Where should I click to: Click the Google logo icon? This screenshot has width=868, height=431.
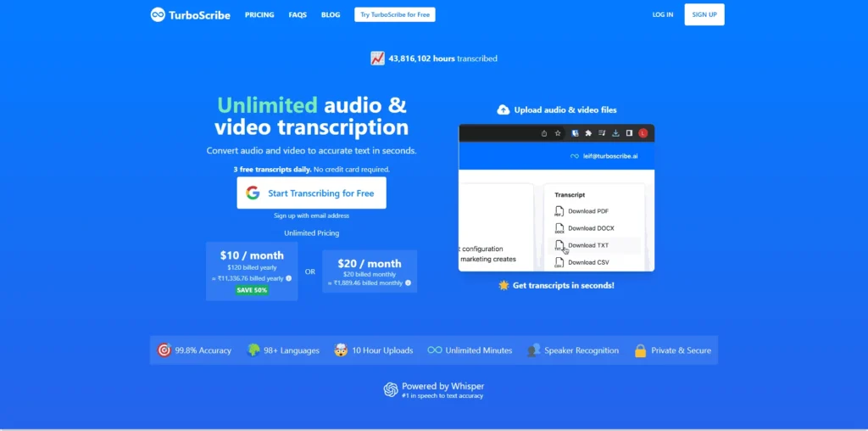click(x=253, y=193)
